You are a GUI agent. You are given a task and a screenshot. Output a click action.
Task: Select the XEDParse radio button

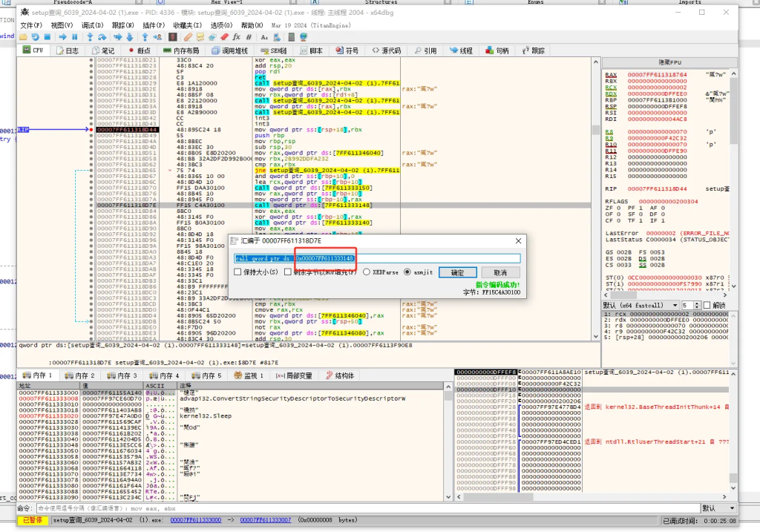[x=368, y=272]
